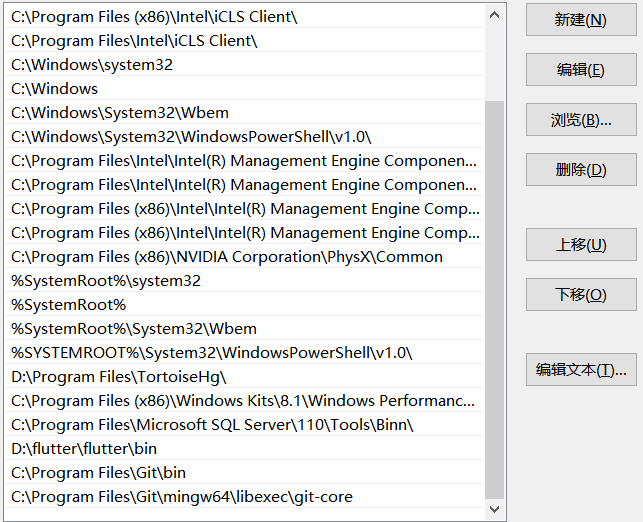Viewport: 643px width, 522px height.
Task: Select the C:\Program Files\Git\bin entry
Action: click(244, 473)
